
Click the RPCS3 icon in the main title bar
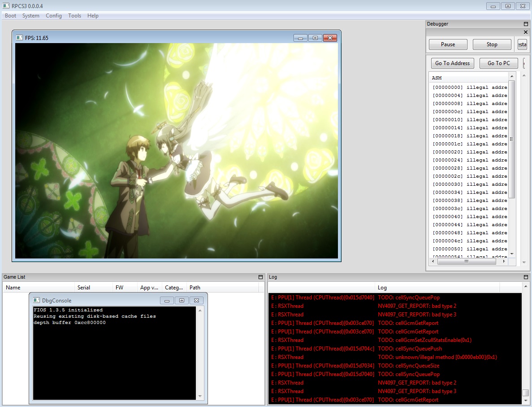coord(6,6)
